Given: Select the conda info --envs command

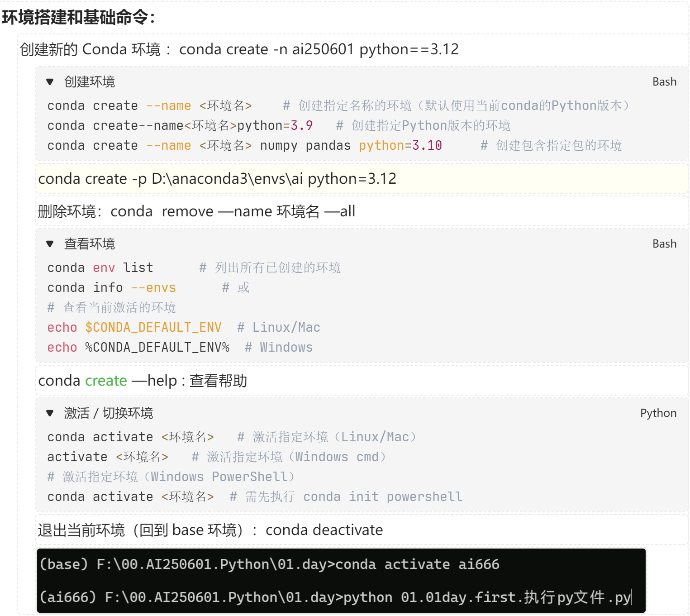Looking at the screenshot, I should pos(111,287).
